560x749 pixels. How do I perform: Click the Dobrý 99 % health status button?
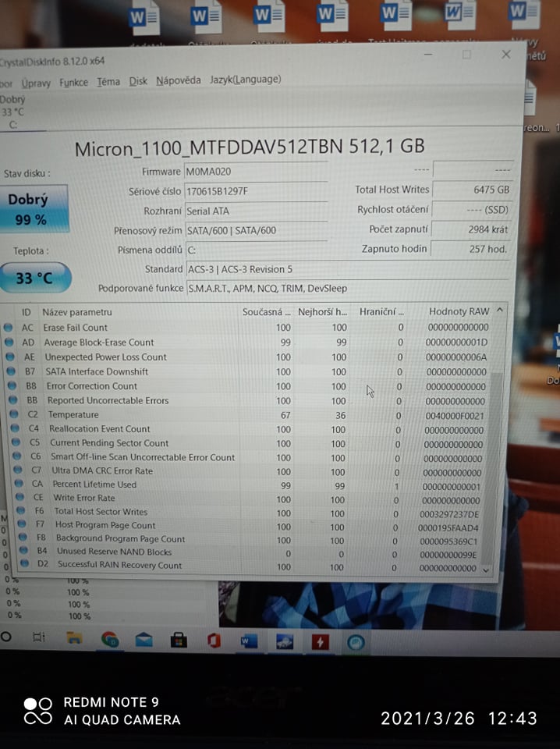click(33, 209)
